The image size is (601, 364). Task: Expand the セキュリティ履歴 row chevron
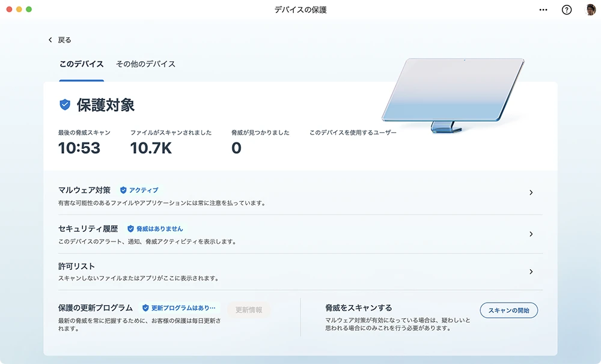pyautogui.click(x=531, y=234)
